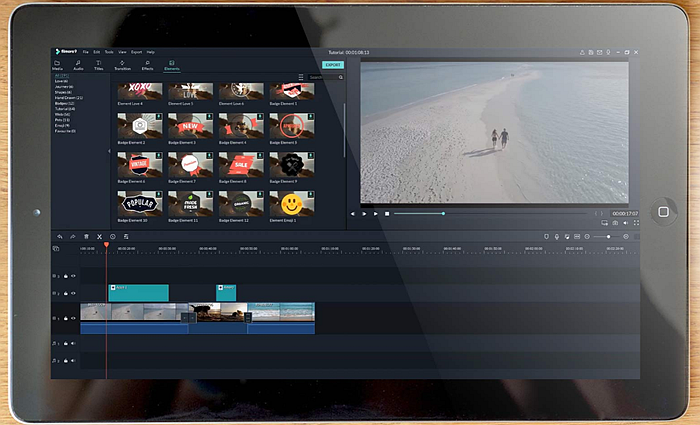Click the marker shield icon above the timeline
Viewport: 700px width, 425px height.
pos(546,237)
